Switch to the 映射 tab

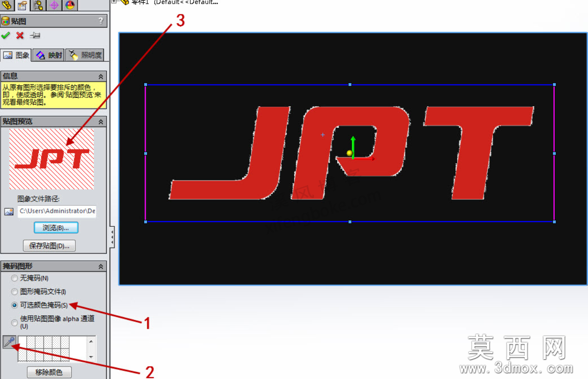(49, 55)
